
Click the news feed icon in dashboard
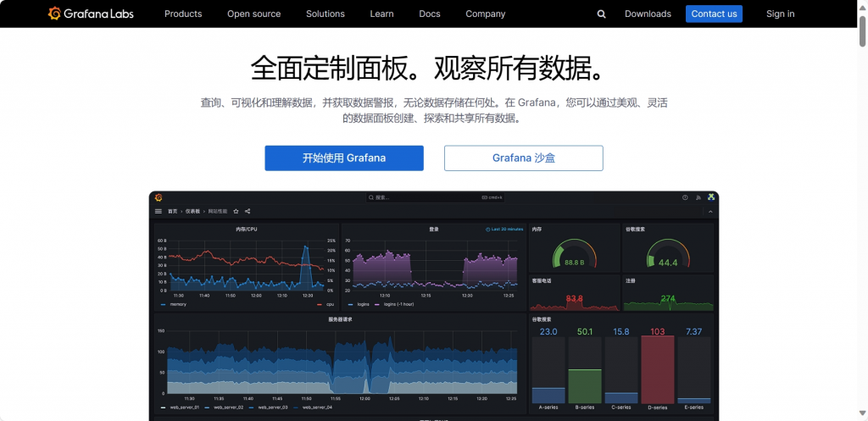tap(698, 197)
